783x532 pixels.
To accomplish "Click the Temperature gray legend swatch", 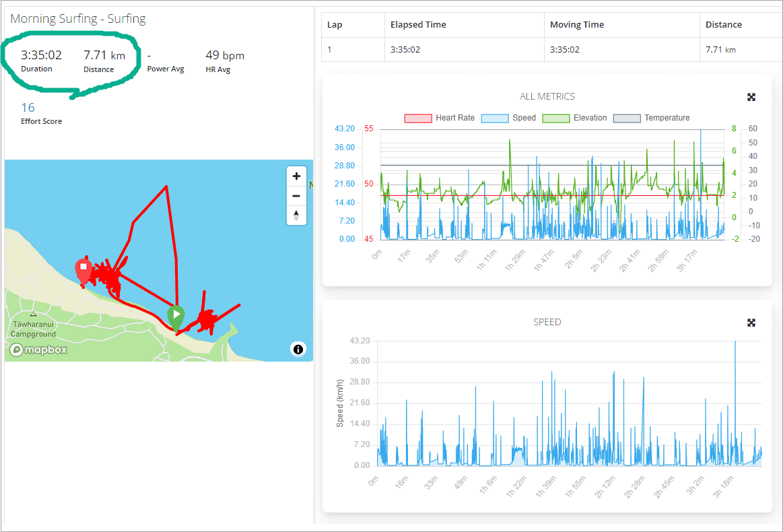I will tap(627, 119).
